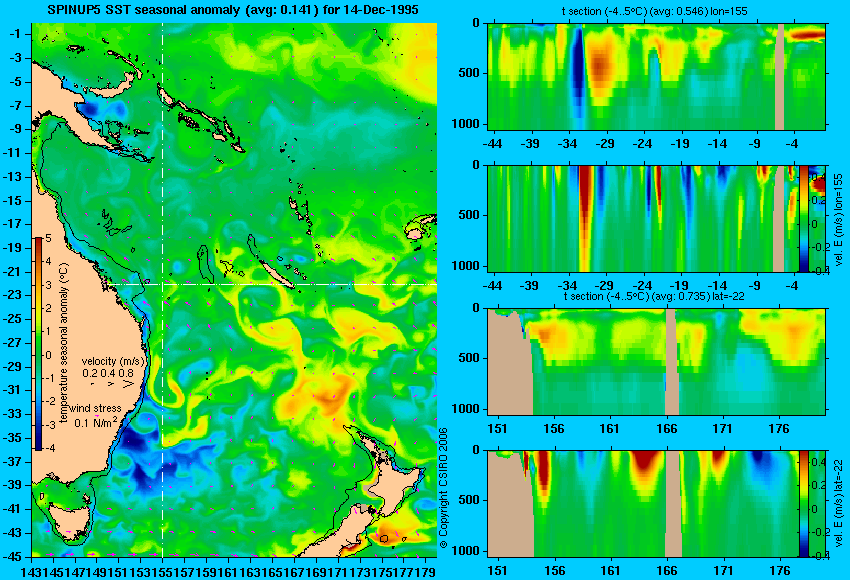Click the '176' tick below the lat=-22 velocity section

[780, 571]
